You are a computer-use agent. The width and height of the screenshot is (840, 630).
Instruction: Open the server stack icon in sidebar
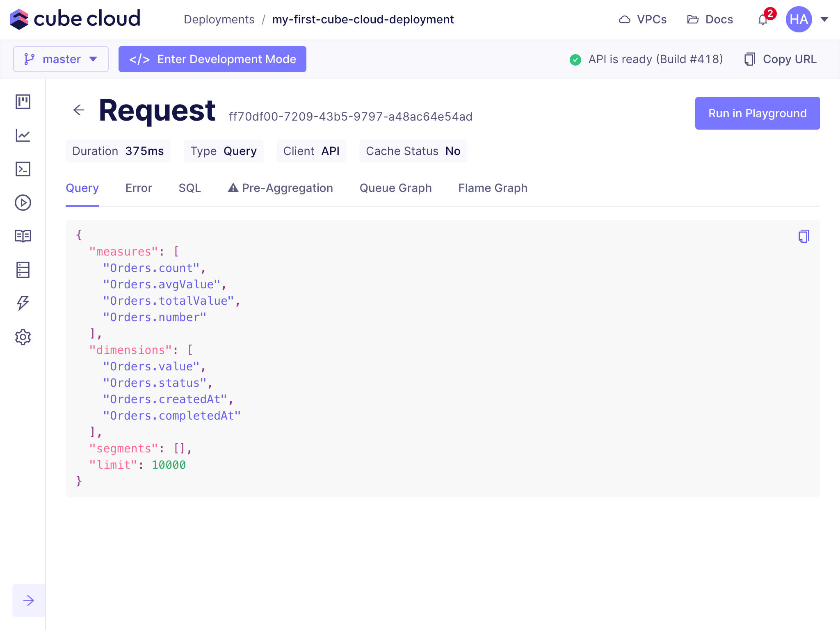tap(23, 270)
